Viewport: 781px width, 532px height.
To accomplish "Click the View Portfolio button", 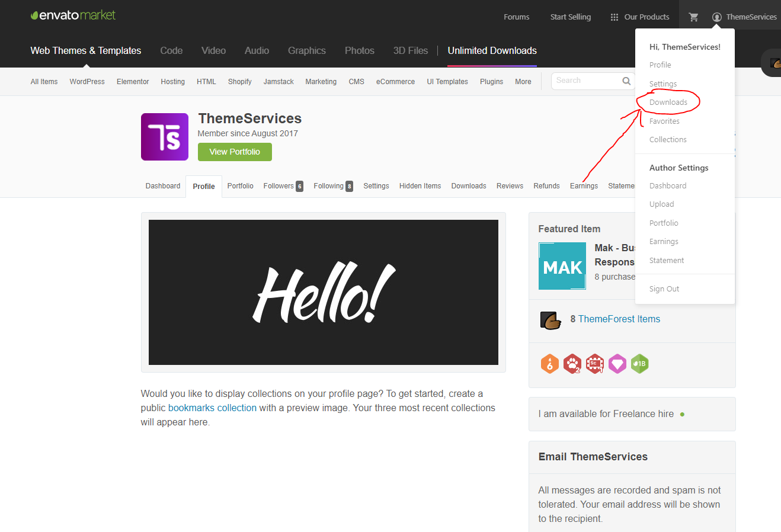I will coord(235,152).
